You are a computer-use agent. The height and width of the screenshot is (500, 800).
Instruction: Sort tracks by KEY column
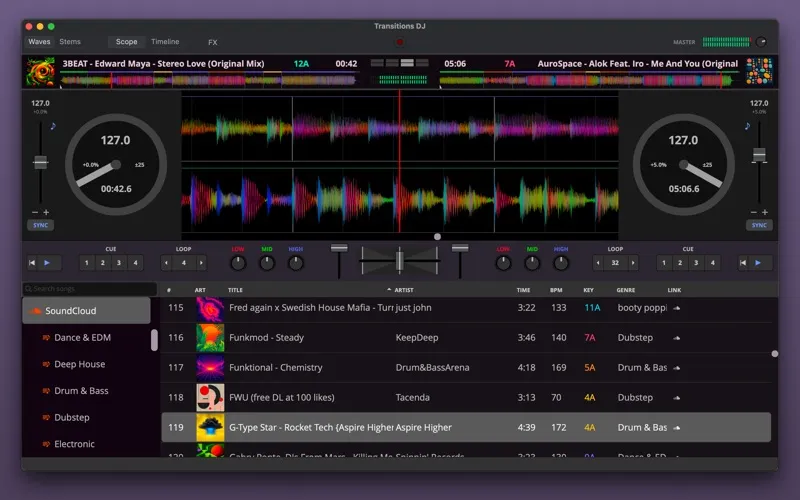pyautogui.click(x=588, y=290)
